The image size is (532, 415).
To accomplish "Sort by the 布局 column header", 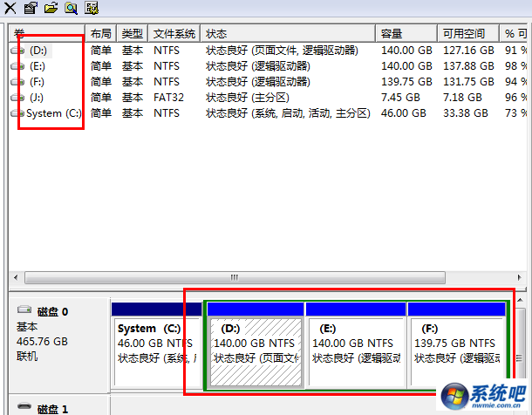I will tap(101, 33).
